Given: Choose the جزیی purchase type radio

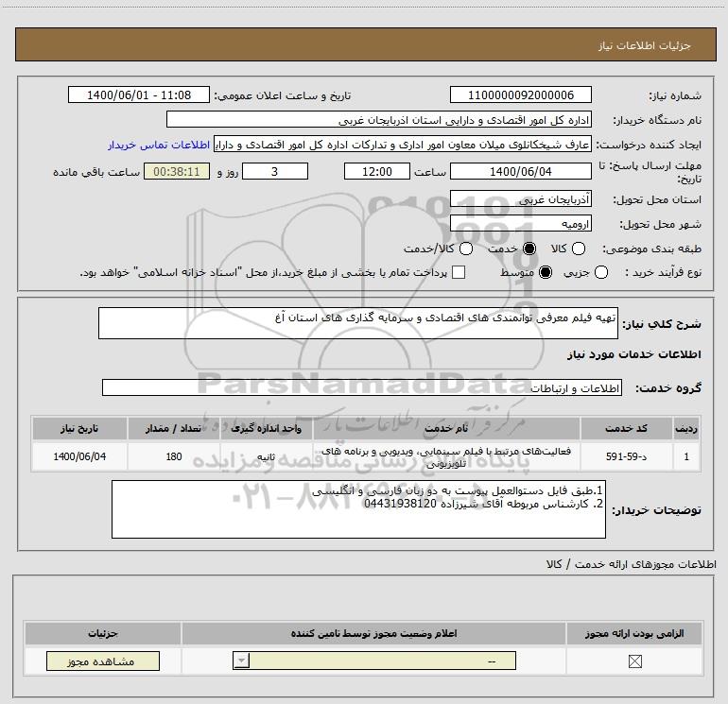Looking at the screenshot, I should [601, 272].
